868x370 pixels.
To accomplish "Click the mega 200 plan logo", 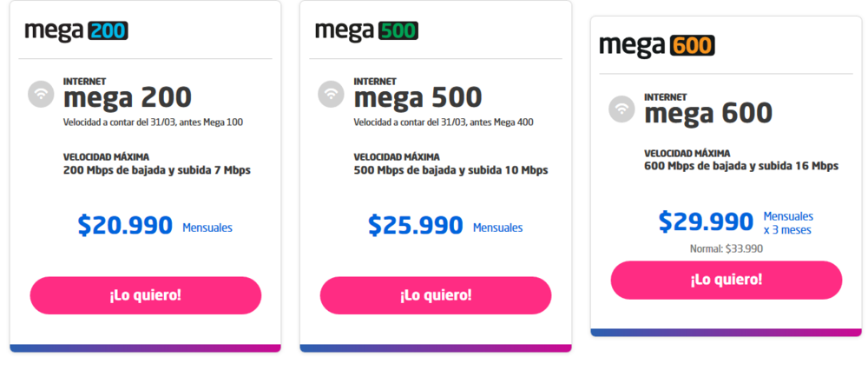I will pyautogui.click(x=76, y=31).
